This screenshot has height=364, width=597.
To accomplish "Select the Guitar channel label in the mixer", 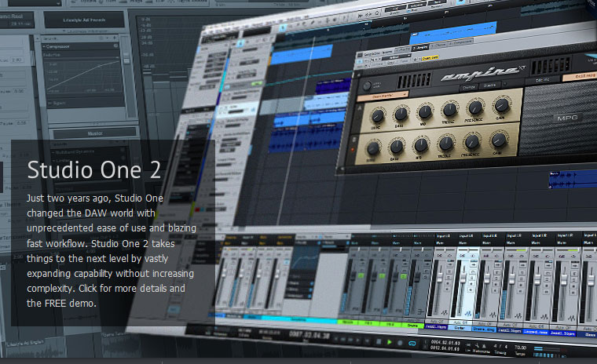I will click(x=460, y=328).
